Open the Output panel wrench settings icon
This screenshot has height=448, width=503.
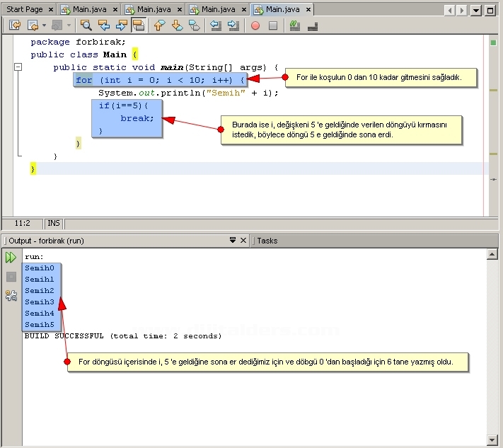point(11,295)
